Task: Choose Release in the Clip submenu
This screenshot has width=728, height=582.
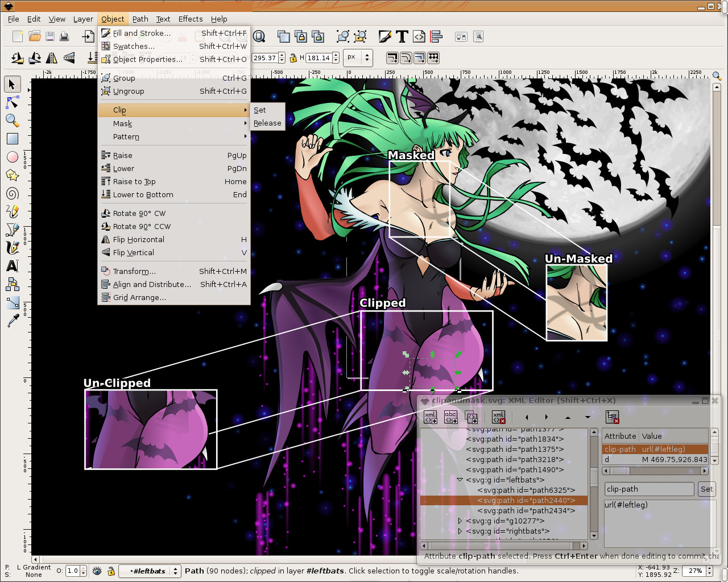Action: (x=267, y=123)
